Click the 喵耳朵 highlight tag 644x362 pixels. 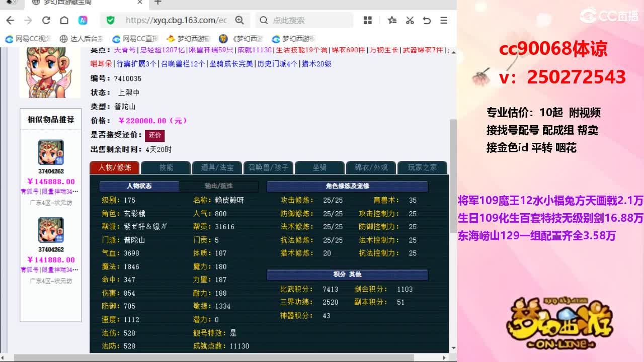[x=102, y=64]
